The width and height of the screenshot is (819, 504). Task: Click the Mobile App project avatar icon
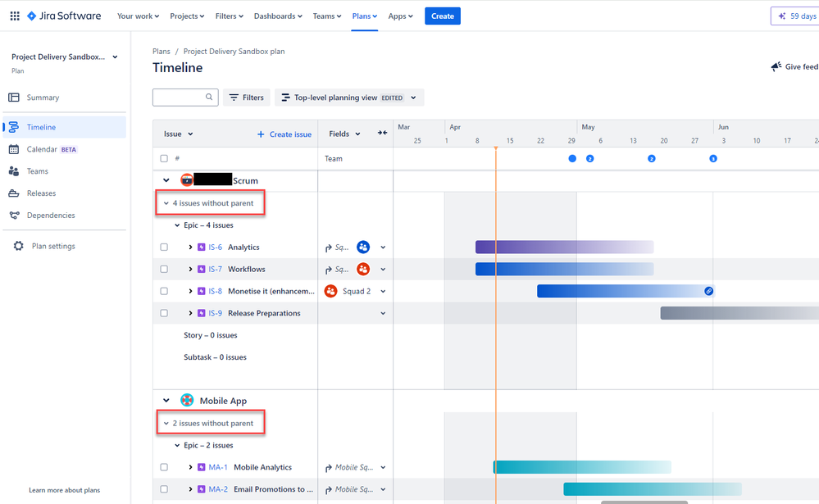pos(187,401)
